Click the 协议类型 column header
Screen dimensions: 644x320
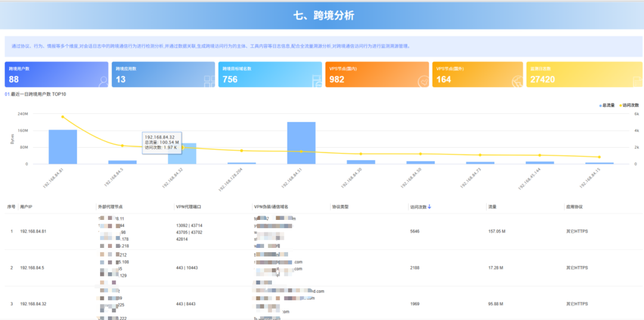point(340,207)
